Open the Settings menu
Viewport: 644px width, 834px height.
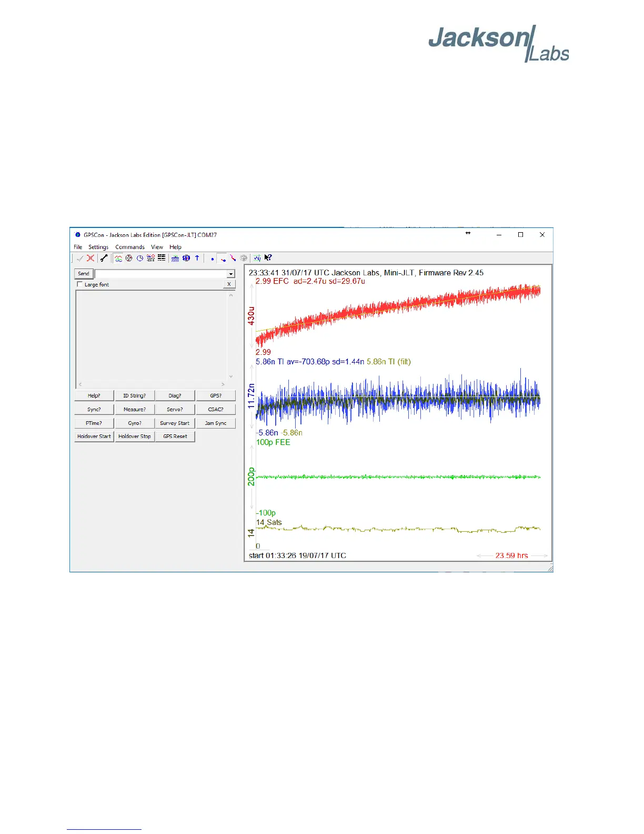[98, 247]
